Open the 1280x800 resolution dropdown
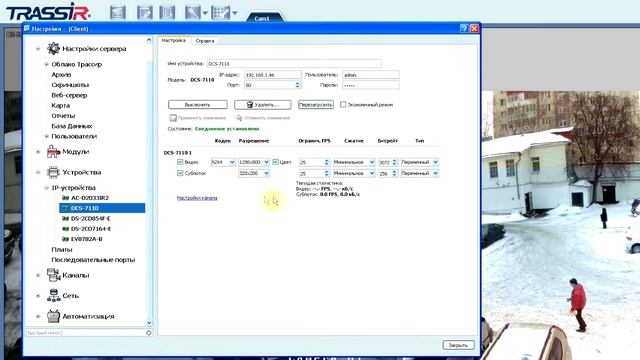Image resolution: width=640 pixels, height=360 pixels. point(254,162)
